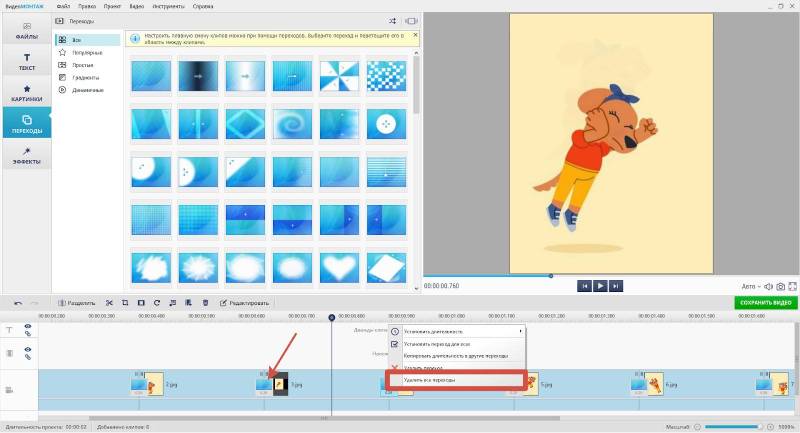Click the green СОХРАНИТЬ ВИДЕО button
Screen dimensions: 800x433
765,302
